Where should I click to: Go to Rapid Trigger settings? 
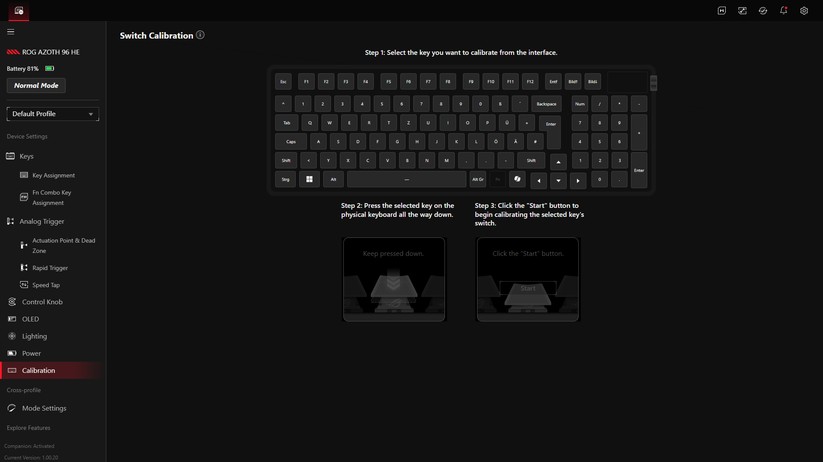(50, 268)
